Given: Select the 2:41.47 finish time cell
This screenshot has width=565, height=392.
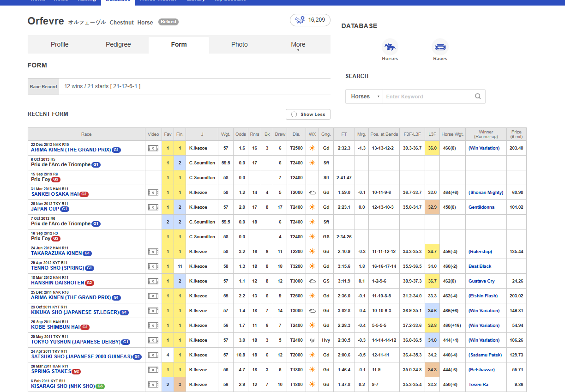Looking at the screenshot, I should coord(344,178).
